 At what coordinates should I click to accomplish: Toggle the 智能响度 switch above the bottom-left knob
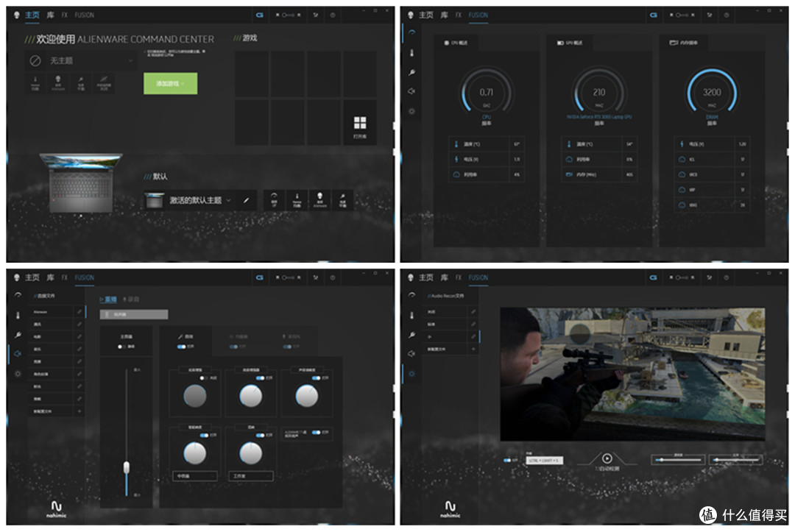pos(204,435)
